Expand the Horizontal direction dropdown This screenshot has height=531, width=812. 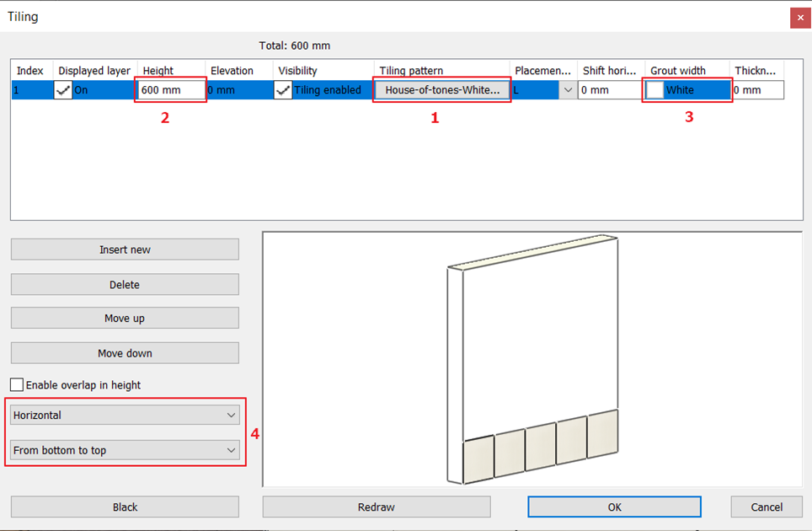(x=125, y=415)
